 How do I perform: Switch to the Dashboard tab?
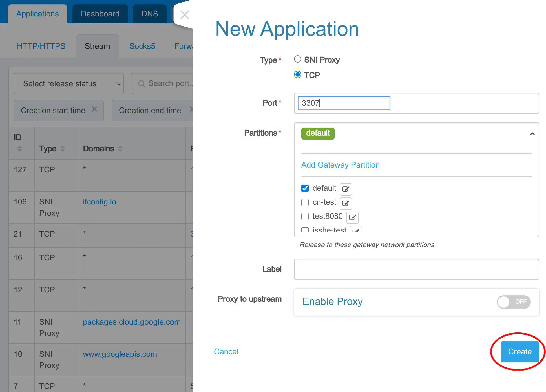click(x=100, y=14)
